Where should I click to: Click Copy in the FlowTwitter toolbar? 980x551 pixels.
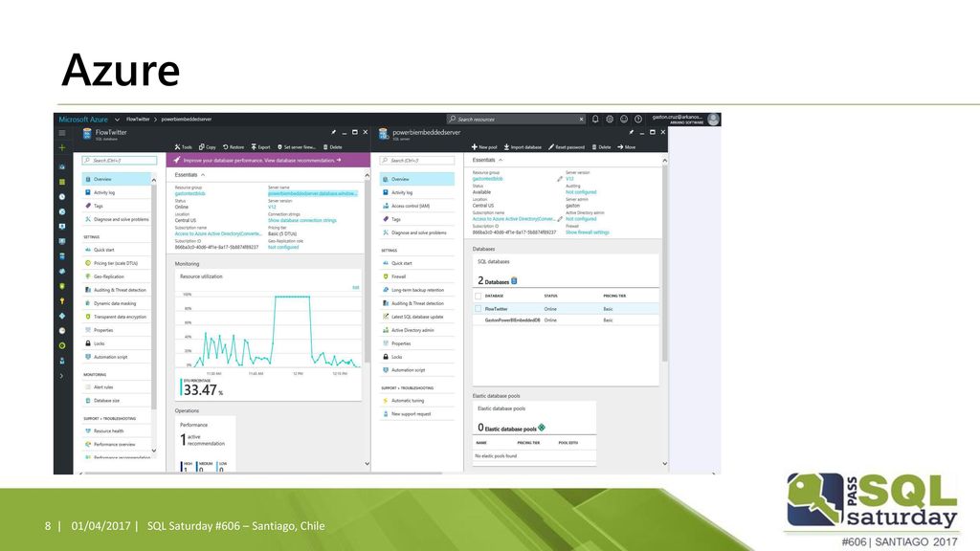[x=208, y=147]
